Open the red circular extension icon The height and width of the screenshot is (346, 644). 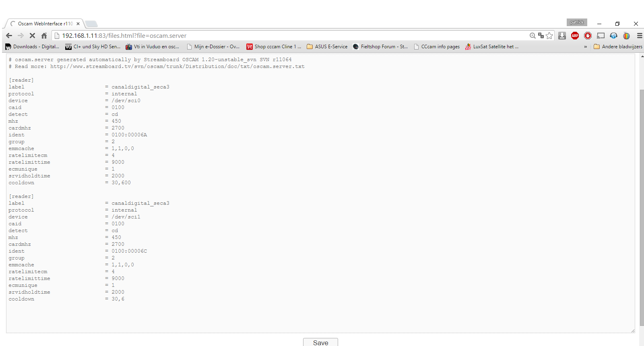point(588,36)
